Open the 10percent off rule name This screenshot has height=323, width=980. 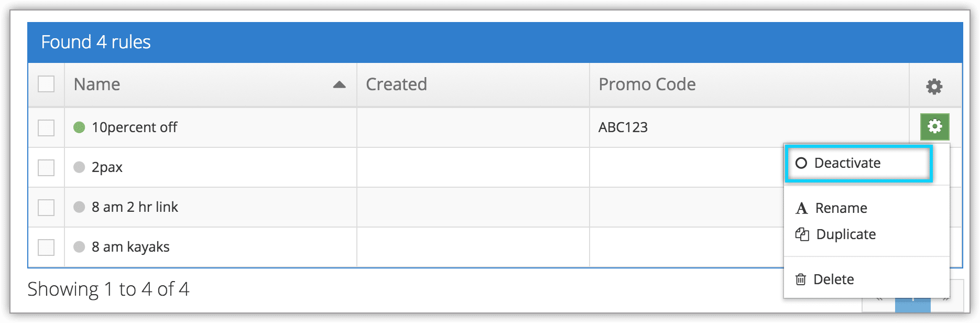pos(134,127)
